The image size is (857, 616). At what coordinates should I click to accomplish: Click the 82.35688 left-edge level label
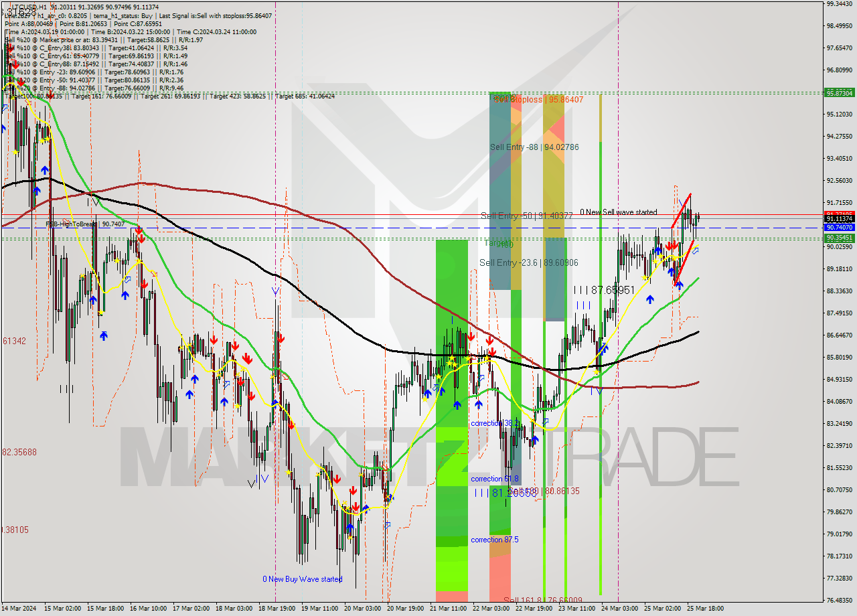[19, 452]
